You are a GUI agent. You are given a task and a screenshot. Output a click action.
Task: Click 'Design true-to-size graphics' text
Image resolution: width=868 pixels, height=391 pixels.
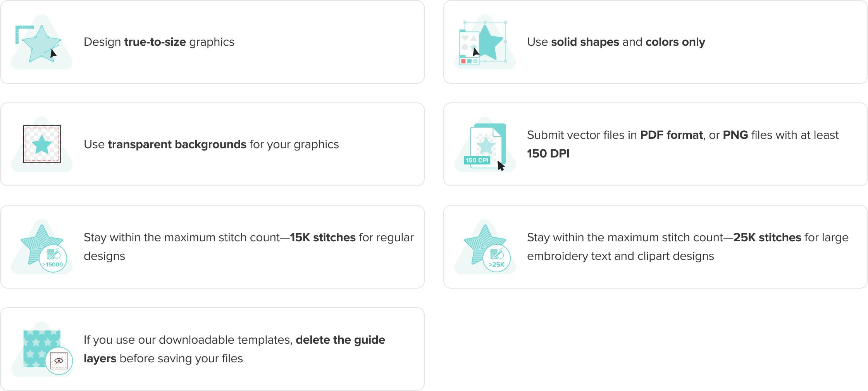(x=159, y=42)
